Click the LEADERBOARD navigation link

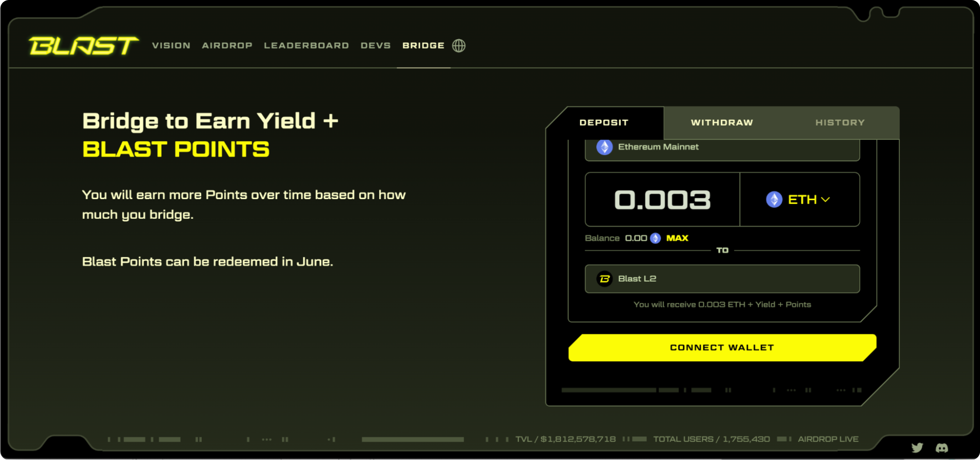(x=304, y=44)
